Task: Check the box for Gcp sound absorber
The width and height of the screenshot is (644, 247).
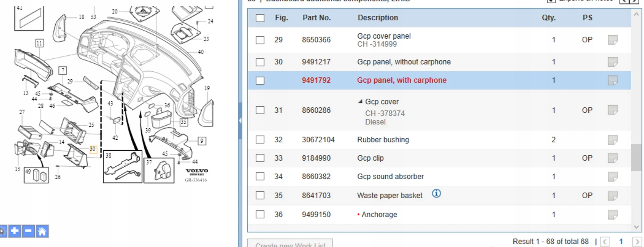Action: pyautogui.click(x=260, y=176)
